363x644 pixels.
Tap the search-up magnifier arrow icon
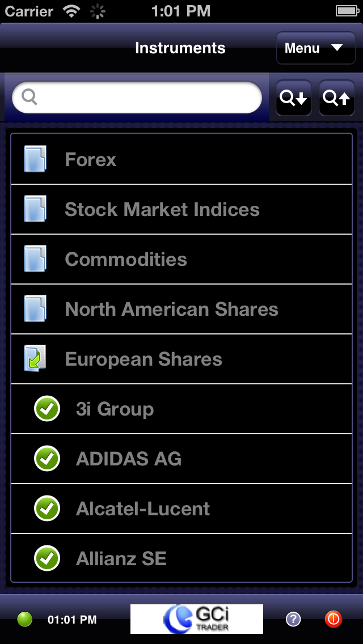(x=336, y=98)
